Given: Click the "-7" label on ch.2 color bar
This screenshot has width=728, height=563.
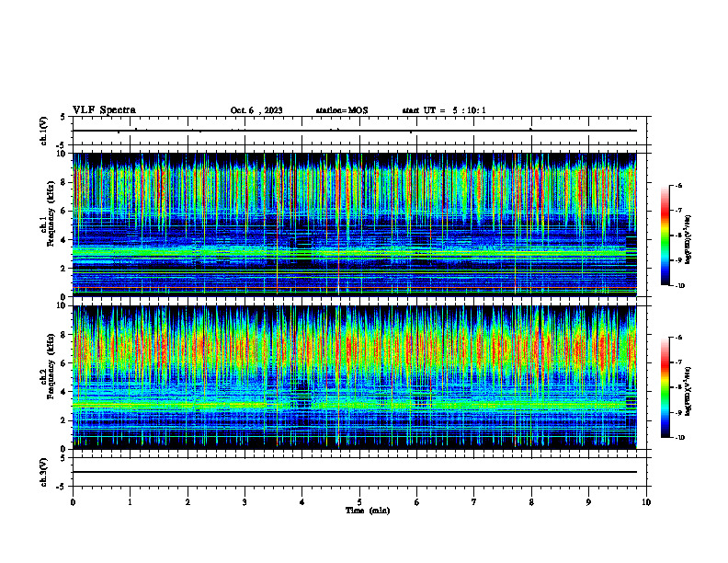Looking at the screenshot, I should tap(678, 362).
